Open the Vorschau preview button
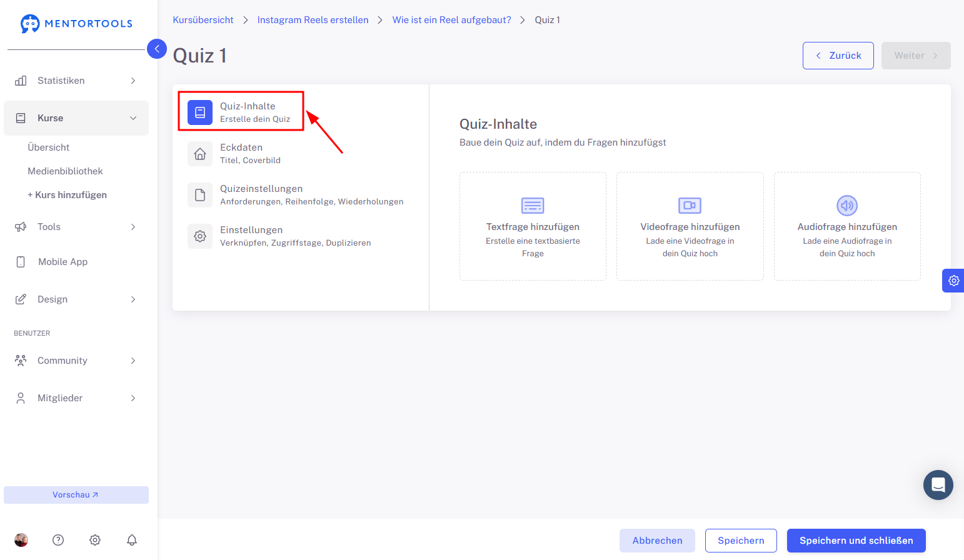The image size is (964, 560). (76, 495)
